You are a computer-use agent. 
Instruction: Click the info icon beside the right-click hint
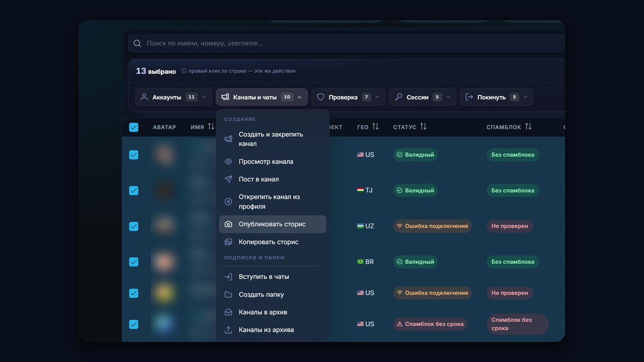tap(184, 71)
